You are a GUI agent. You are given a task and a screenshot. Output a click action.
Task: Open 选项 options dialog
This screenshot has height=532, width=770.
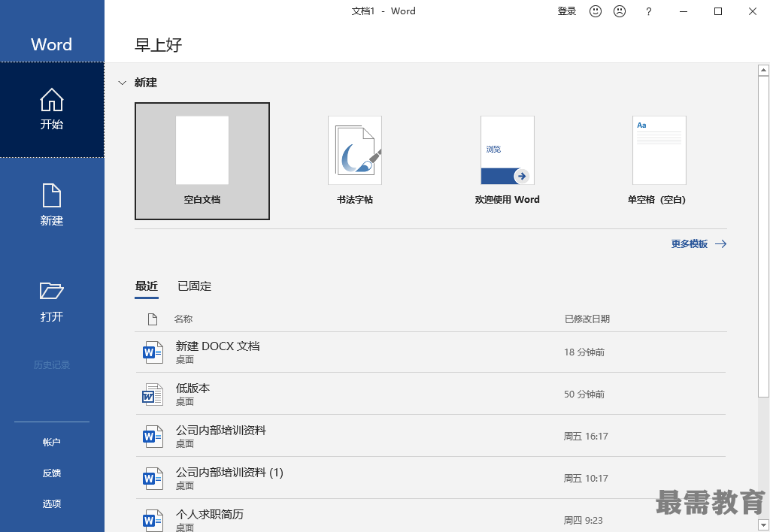pos(52,504)
